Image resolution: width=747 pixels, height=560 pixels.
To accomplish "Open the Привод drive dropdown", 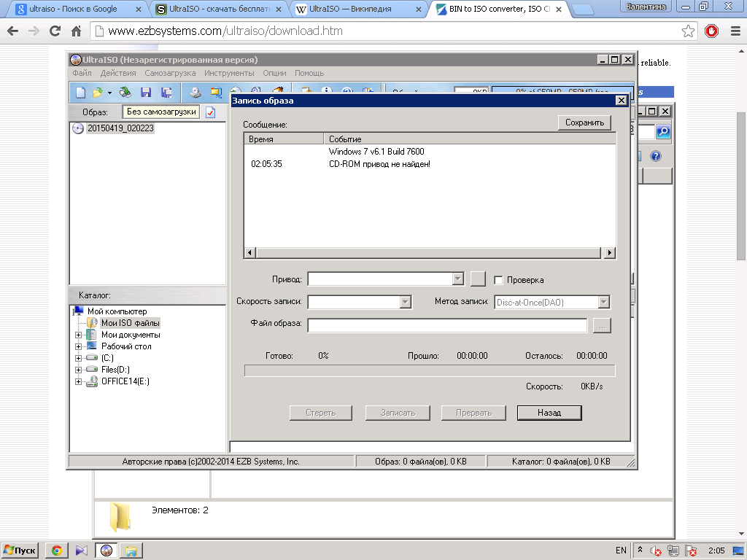I will click(x=458, y=279).
